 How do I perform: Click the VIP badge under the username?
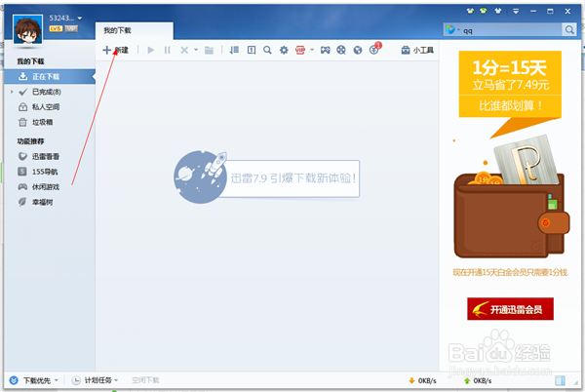coord(71,28)
